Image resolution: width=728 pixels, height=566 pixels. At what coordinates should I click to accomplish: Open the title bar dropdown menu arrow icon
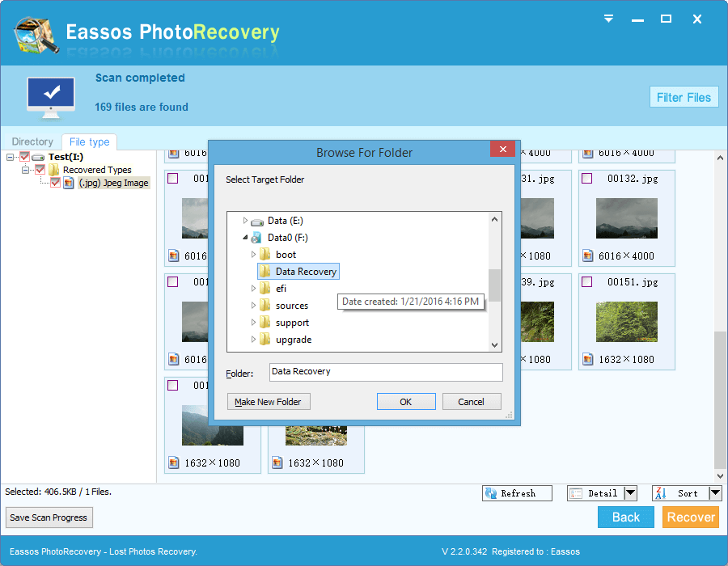pos(608,19)
